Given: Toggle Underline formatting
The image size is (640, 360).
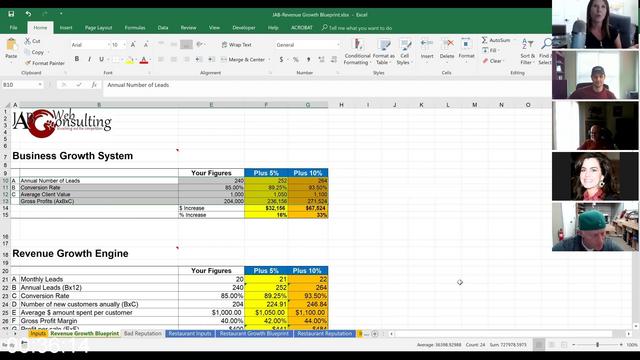Looking at the screenshot, I should click(101, 60).
